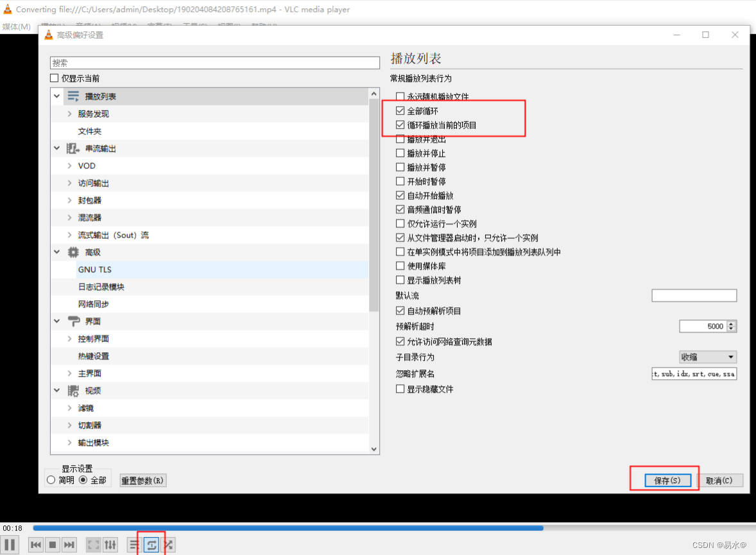Open the 媒体(M) menu

pos(15,27)
